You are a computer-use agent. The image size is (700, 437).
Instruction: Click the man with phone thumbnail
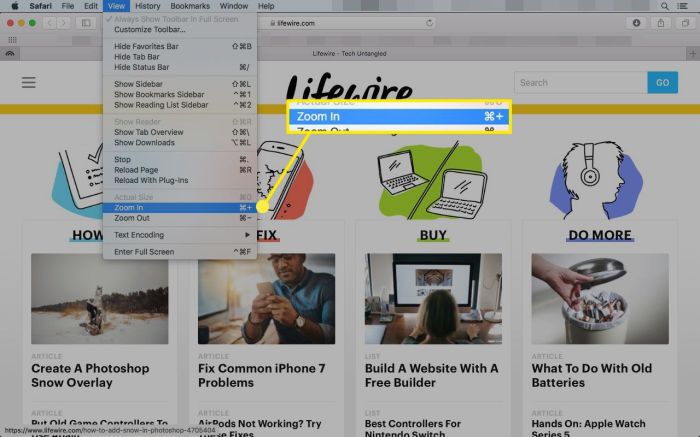tap(267, 299)
